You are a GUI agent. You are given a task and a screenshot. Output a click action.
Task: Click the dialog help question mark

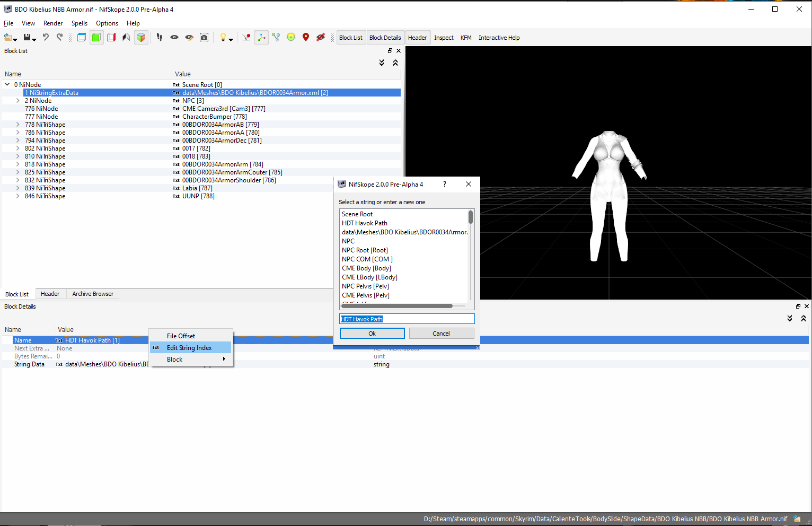coord(445,184)
